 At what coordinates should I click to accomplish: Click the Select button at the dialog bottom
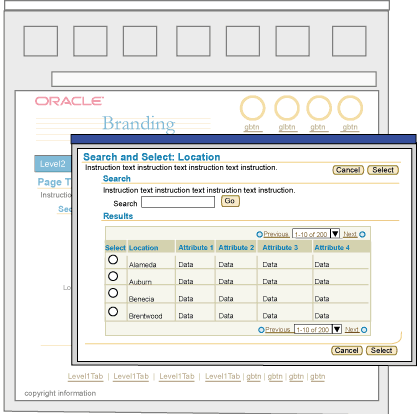coord(382,350)
